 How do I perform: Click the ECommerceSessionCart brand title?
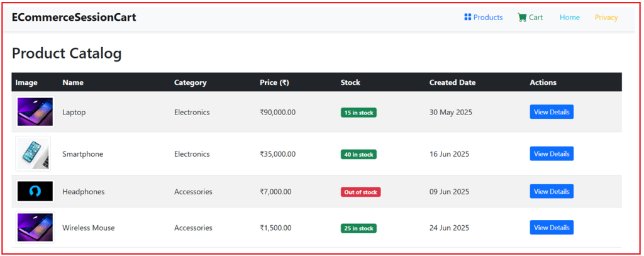pyautogui.click(x=74, y=17)
